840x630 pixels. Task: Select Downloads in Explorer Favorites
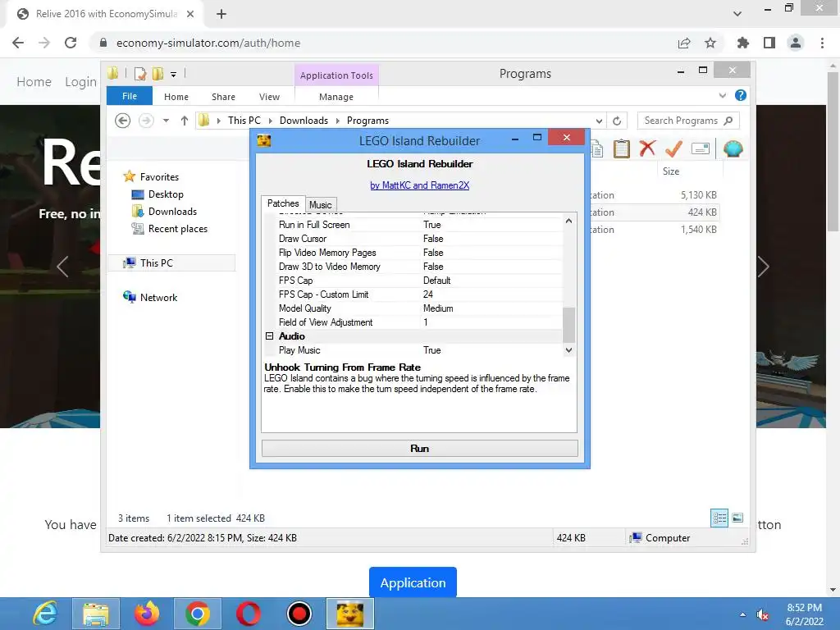[x=172, y=212]
